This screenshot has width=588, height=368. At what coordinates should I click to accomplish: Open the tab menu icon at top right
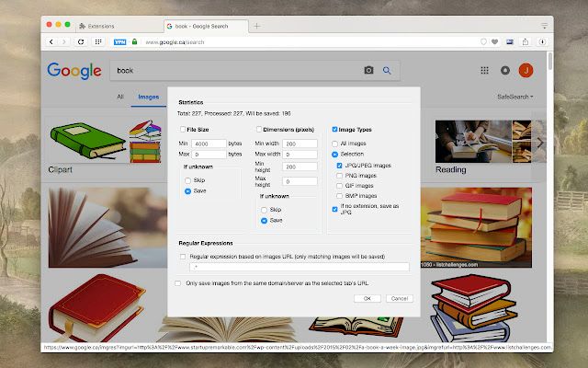[544, 26]
